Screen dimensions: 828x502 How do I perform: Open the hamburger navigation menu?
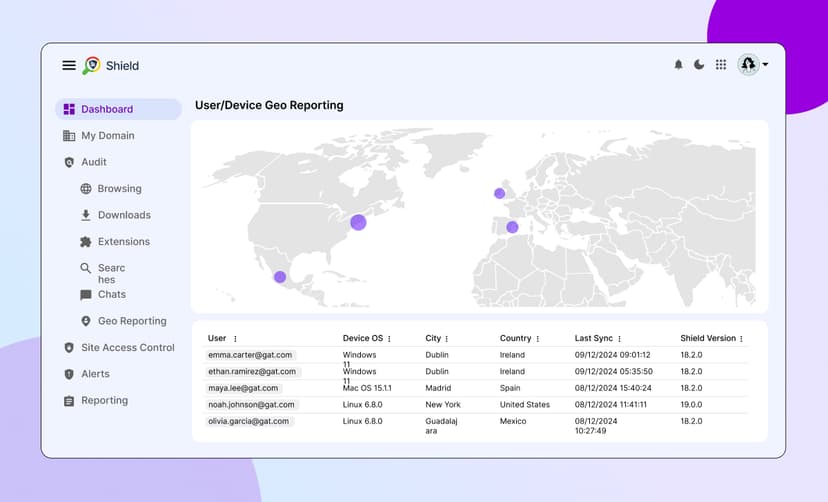coord(69,65)
